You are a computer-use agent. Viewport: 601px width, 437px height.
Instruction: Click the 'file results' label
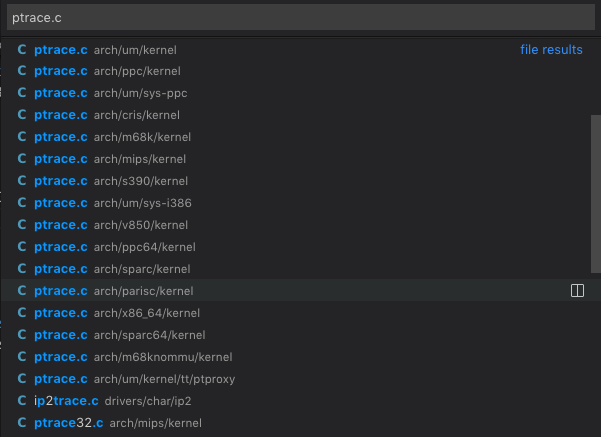551,49
